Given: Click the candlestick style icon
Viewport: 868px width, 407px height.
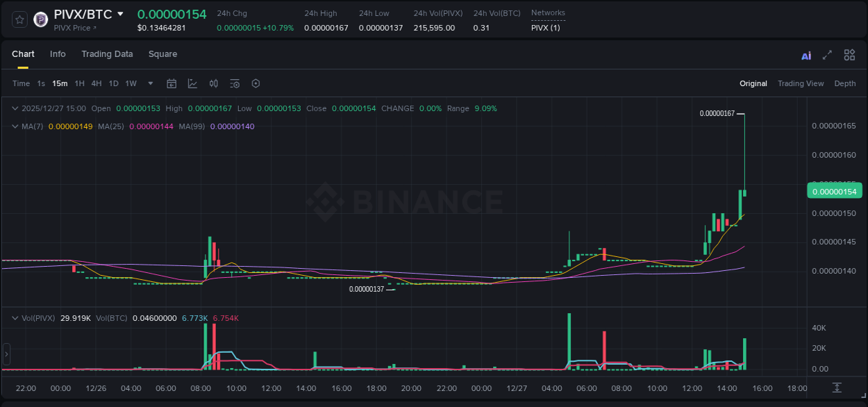Looking at the screenshot, I should pos(214,83).
